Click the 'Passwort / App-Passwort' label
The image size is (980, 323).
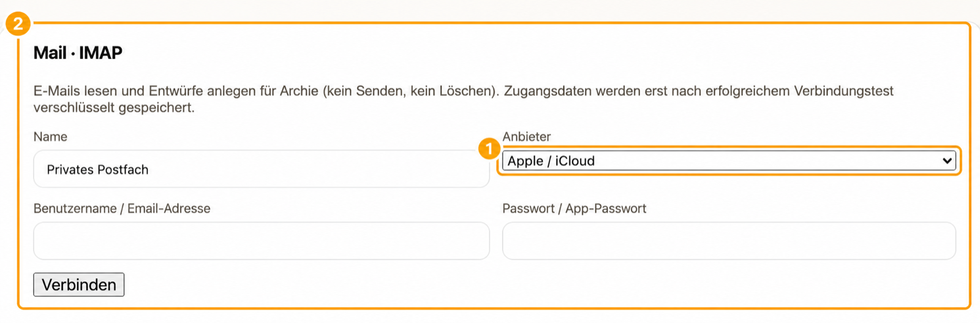575,208
